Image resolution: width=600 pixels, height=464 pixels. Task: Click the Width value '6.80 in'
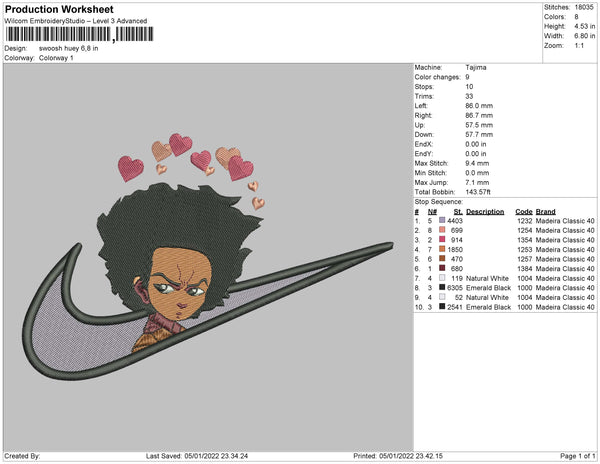pos(585,36)
